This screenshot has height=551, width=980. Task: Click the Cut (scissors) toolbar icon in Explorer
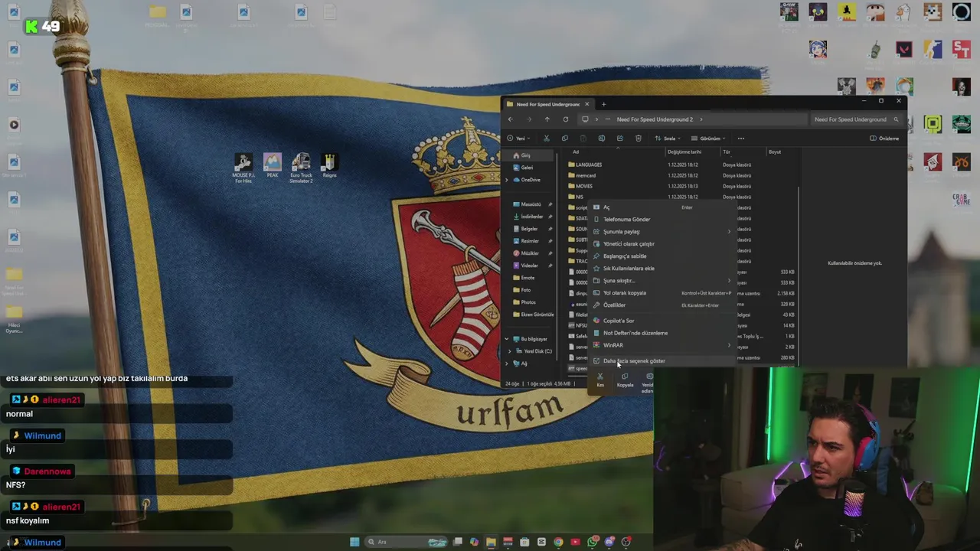tap(546, 139)
